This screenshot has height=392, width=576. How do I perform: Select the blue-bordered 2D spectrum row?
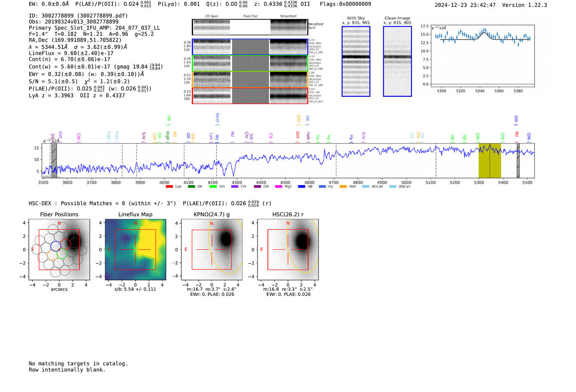[250, 47]
